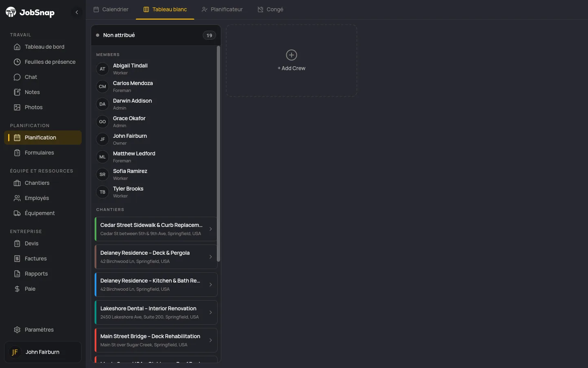Open the Paie dollar icon

coord(17,289)
